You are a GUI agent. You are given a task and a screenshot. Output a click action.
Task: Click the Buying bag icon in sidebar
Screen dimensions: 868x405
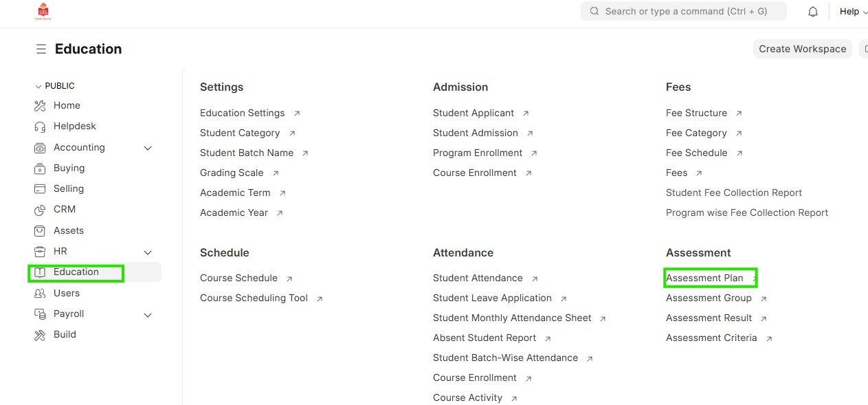click(x=40, y=168)
